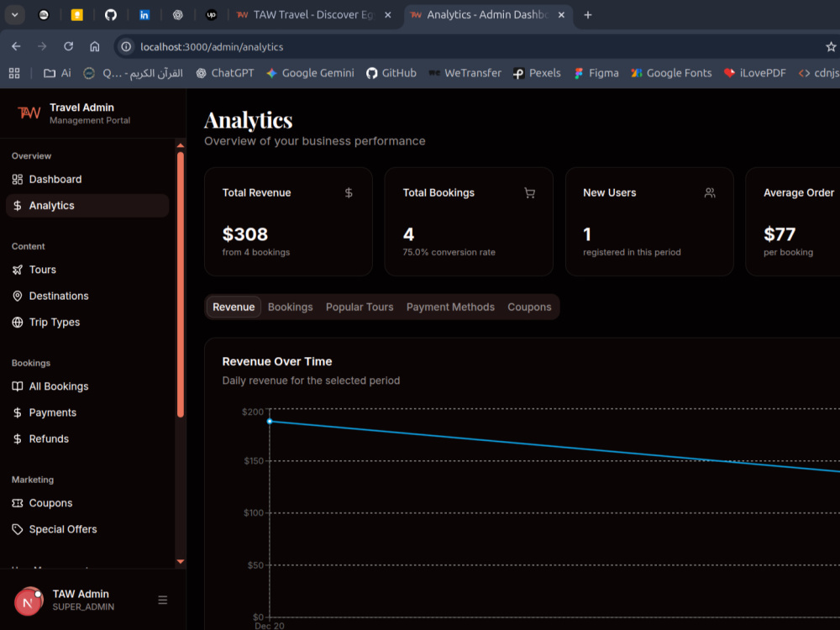Click the Dec 20 data point on chart

[270, 422]
